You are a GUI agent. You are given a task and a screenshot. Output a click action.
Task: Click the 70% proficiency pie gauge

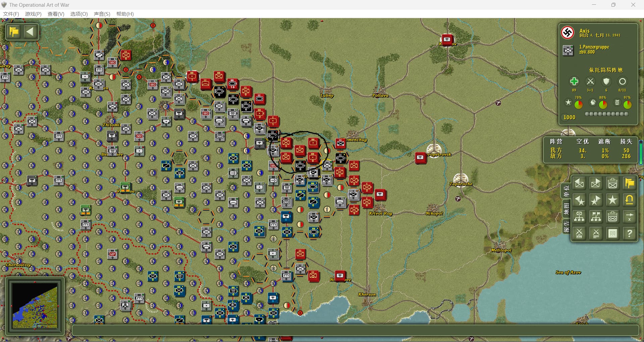click(x=578, y=105)
